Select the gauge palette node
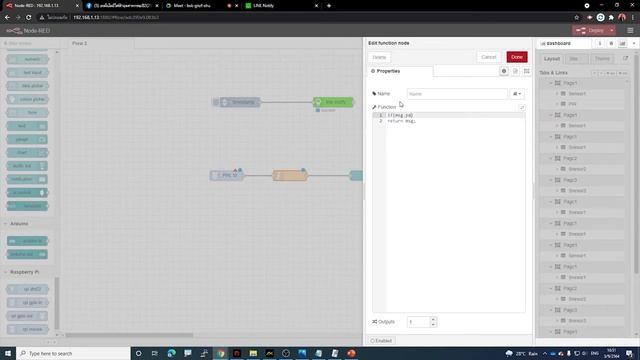This screenshot has height=360, width=640. 27,139
